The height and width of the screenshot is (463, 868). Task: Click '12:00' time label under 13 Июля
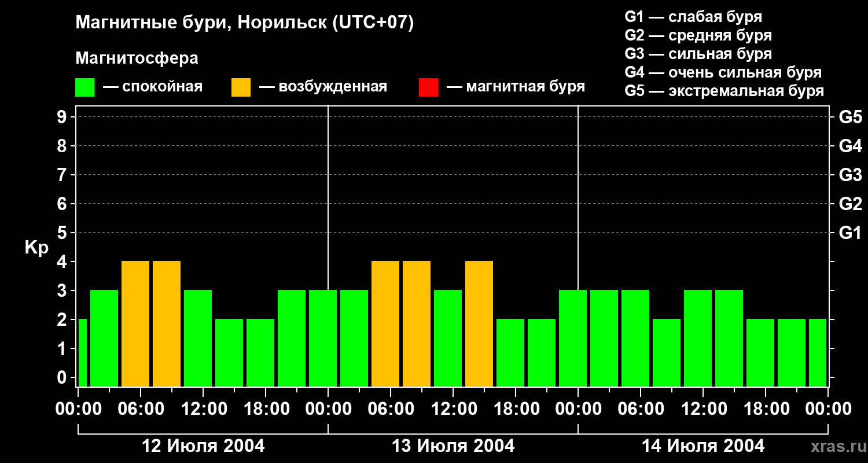point(453,409)
